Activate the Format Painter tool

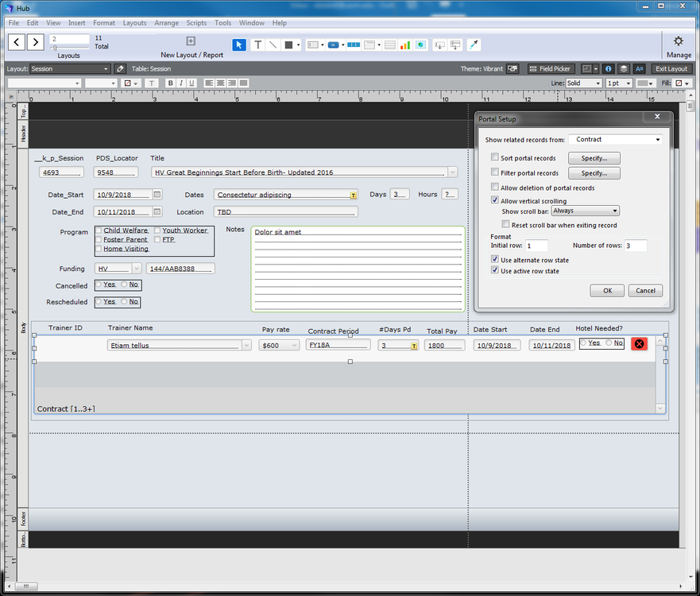[474, 45]
